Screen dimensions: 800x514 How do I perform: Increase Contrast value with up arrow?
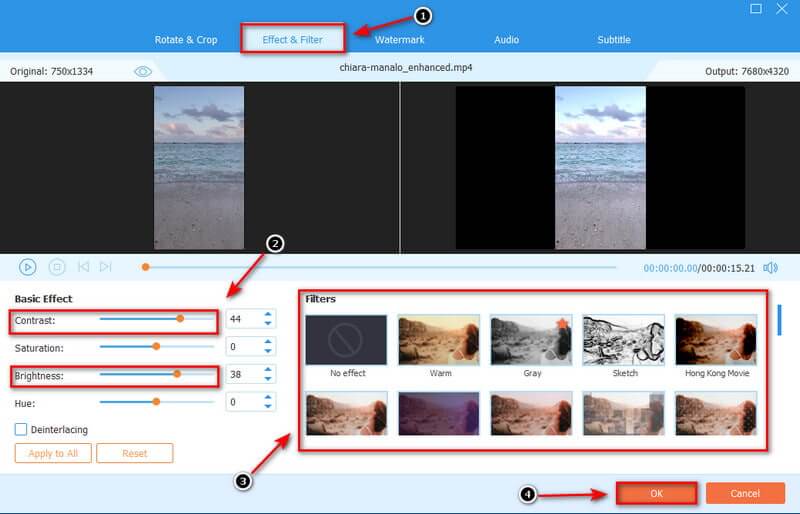pyautogui.click(x=268, y=314)
